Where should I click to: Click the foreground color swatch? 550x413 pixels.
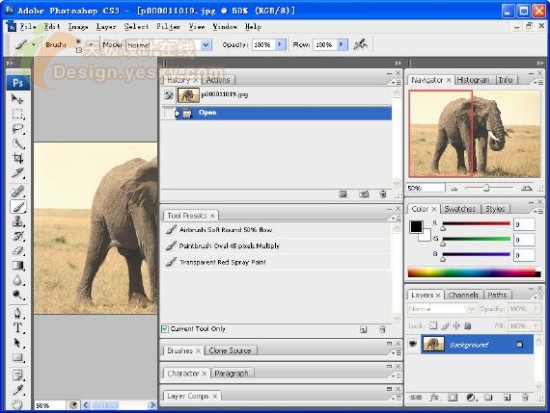[416, 227]
